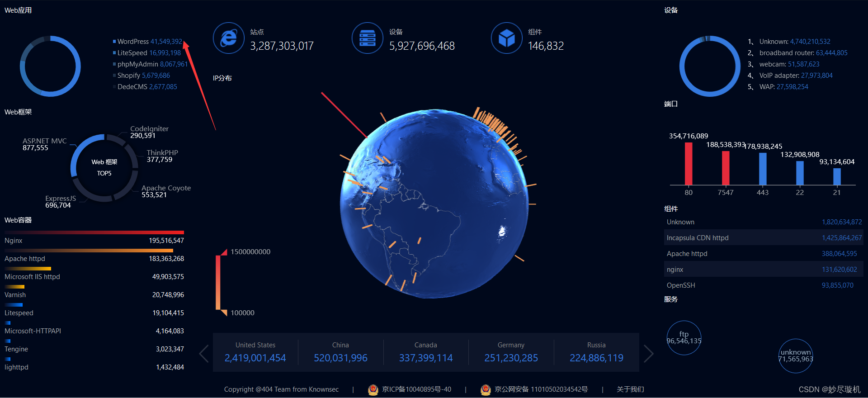The height and width of the screenshot is (398, 868).
Task: Select the OpenSSH component row
Action: [764, 285]
